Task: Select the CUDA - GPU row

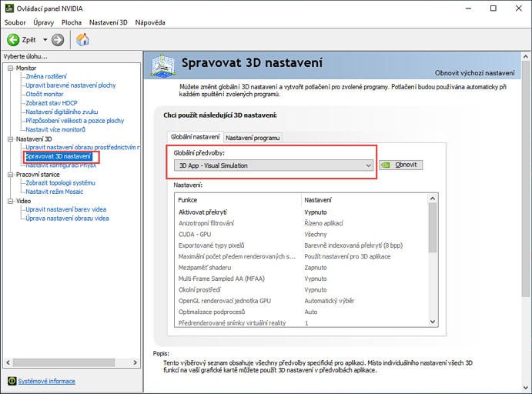Action: coord(301,234)
